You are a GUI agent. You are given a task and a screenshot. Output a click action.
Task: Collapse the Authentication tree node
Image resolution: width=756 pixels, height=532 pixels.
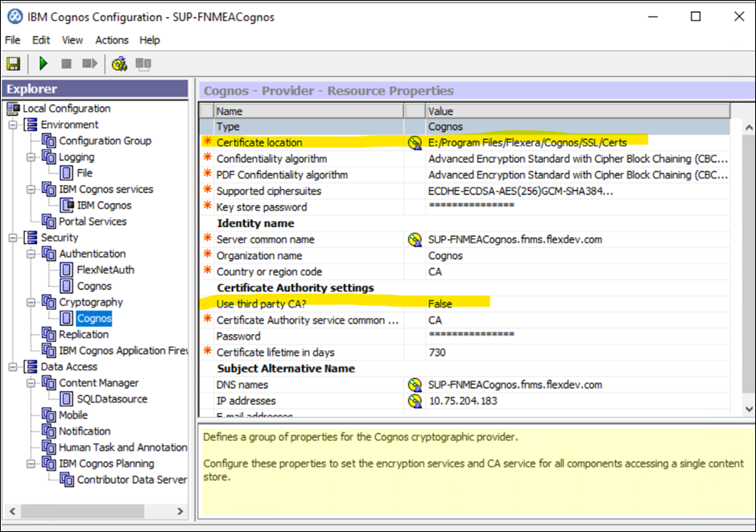point(31,254)
